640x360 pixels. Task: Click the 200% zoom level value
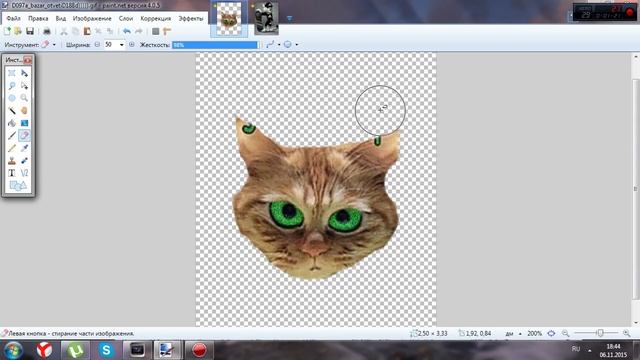pos(534,333)
